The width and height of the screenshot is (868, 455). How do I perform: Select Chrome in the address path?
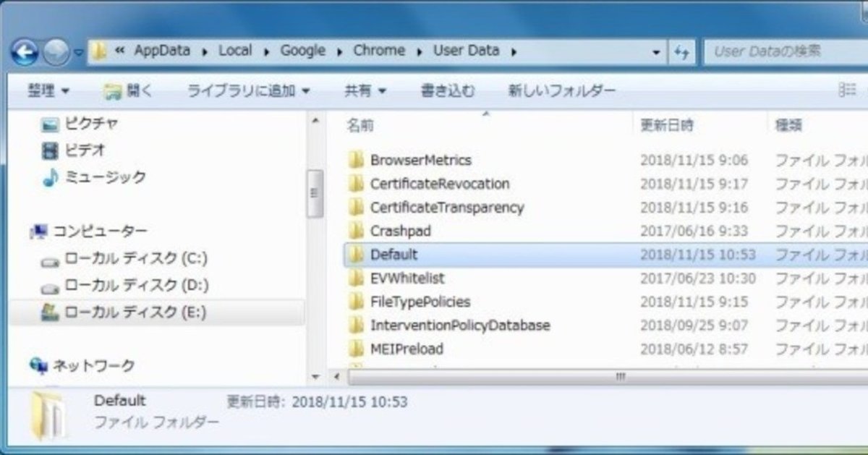[x=379, y=51]
